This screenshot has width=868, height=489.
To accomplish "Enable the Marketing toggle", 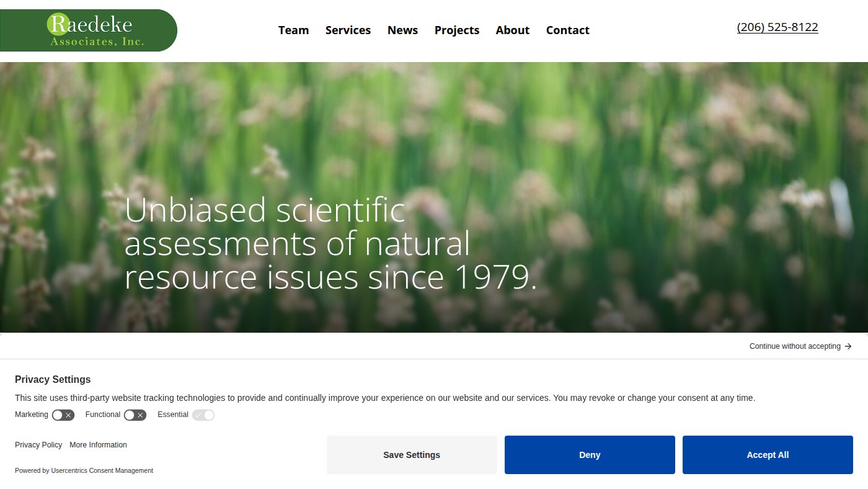I will click(63, 415).
